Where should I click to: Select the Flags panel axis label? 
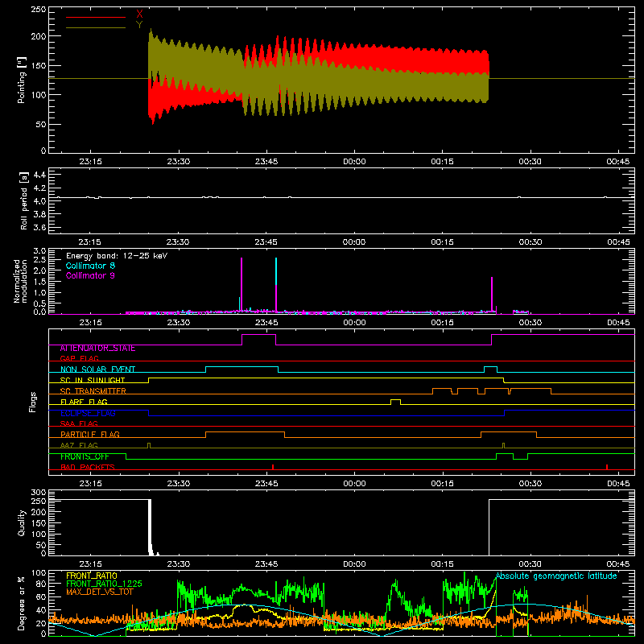click(x=33, y=402)
